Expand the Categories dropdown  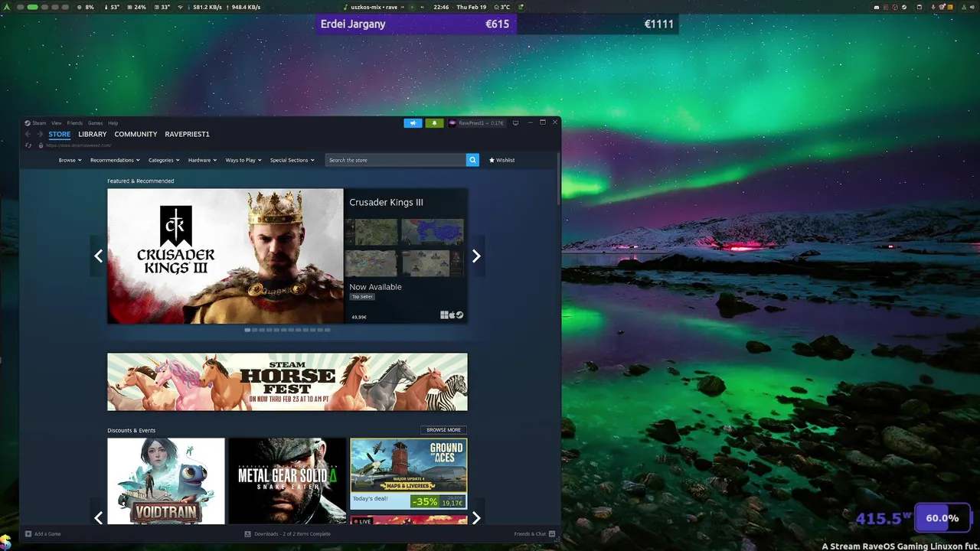(164, 160)
